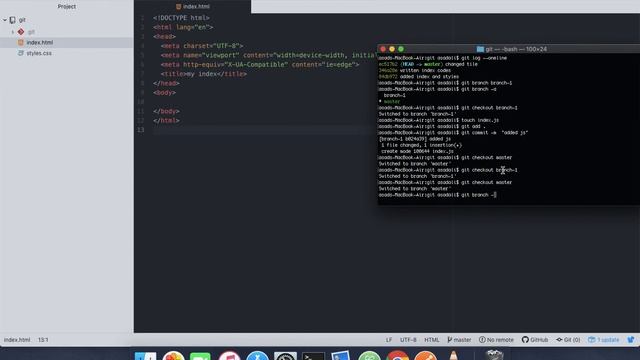Click the folder icon in terminal title bar
This screenshot has width=640, height=360.
(x=480, y=49)
